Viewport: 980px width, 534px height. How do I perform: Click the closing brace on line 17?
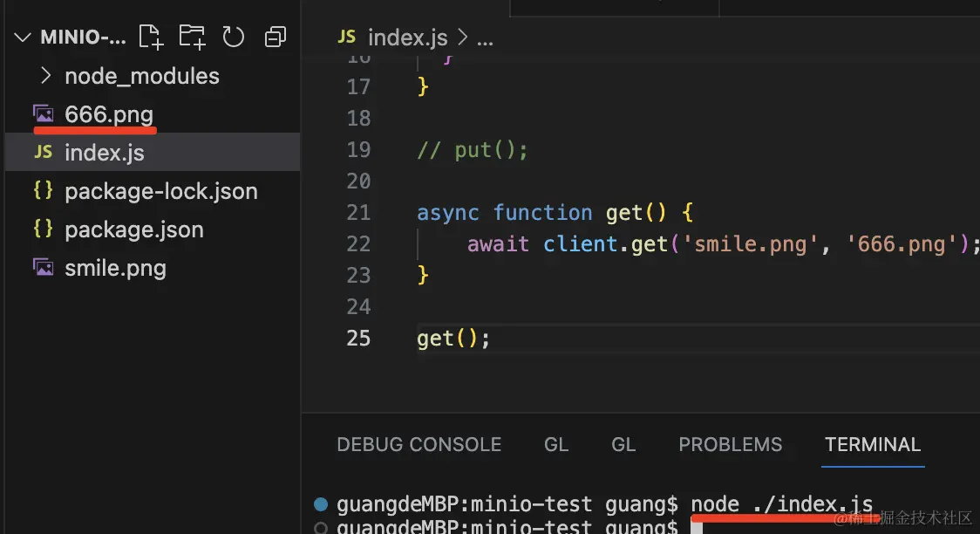click(423, 86)
